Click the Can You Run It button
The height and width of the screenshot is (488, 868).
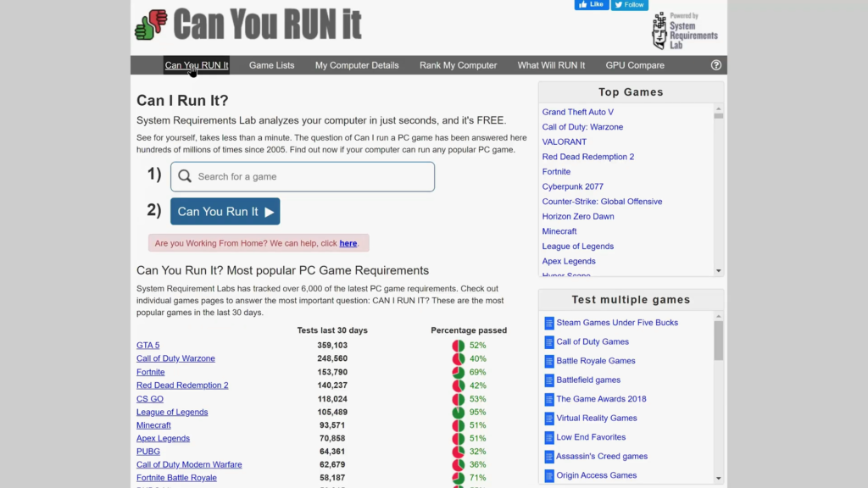(x=225, y=211)
